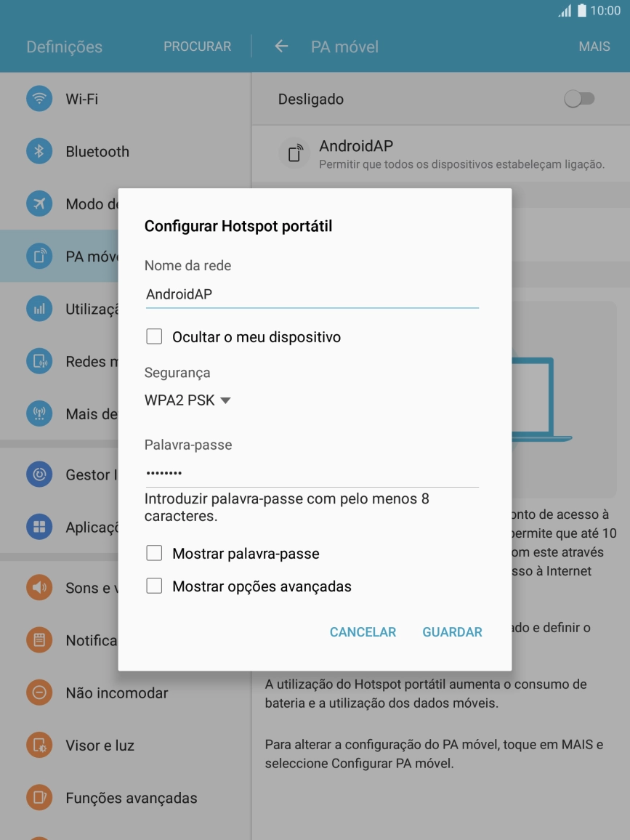Turn on the Desligado hotspot switch
Viewport: 630px width, 840px height.
[579, 99]
